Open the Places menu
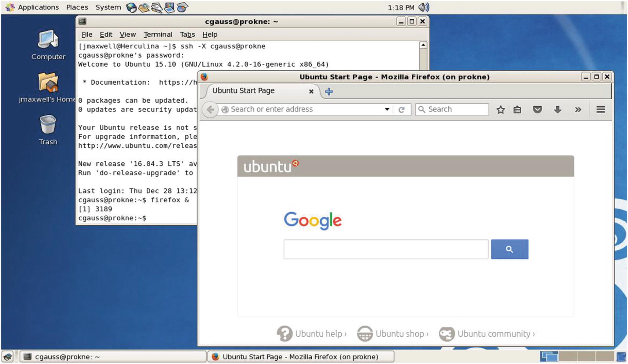 77,7
